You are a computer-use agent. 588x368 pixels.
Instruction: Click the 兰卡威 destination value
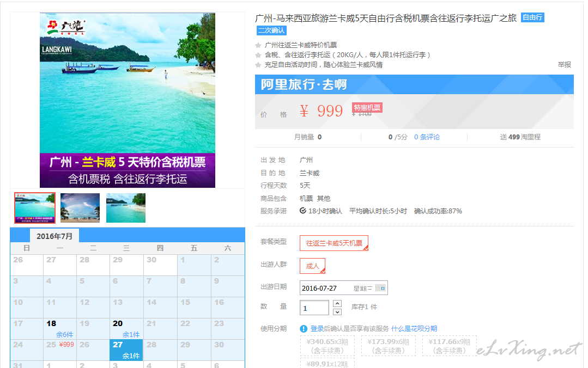310,173
